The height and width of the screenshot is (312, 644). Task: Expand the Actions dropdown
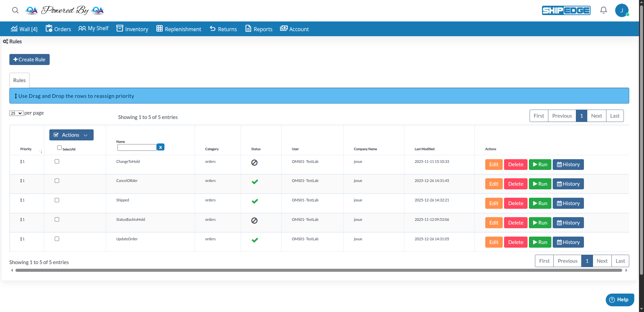[71, 135]
